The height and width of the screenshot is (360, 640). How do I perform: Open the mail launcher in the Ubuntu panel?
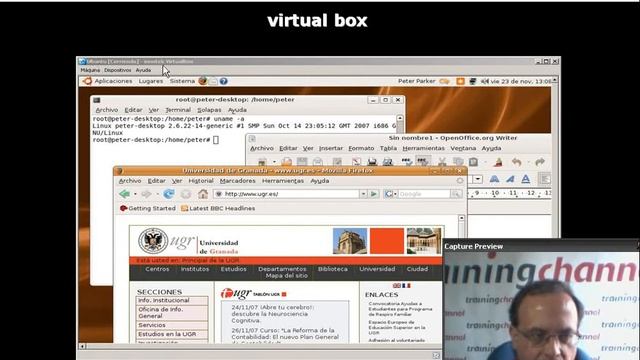[x=213, y=81]
